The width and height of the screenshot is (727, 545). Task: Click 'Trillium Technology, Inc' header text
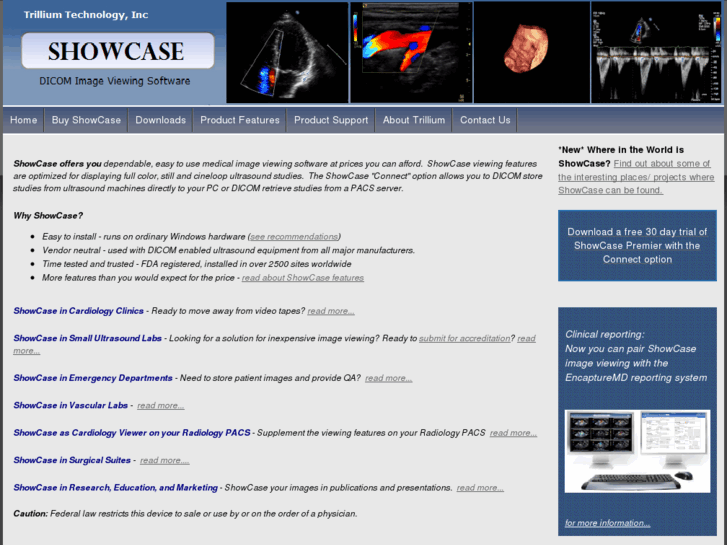pos(86,15)
